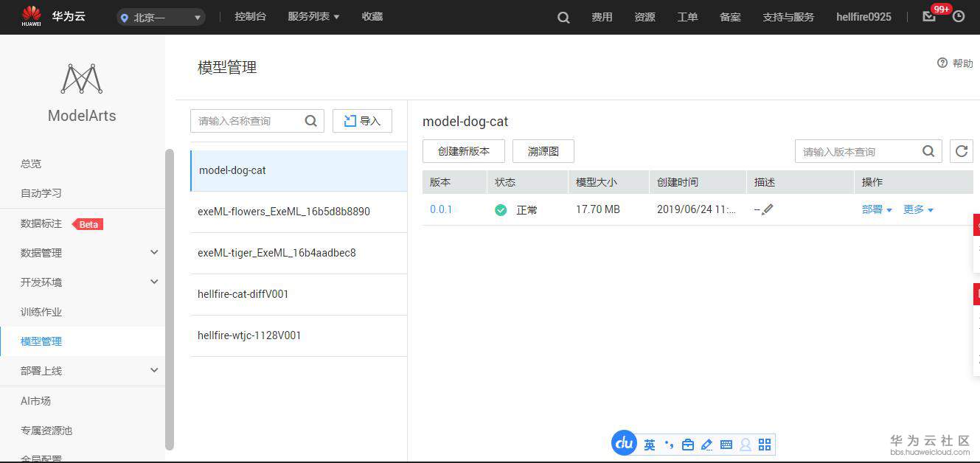Open the messages envelope icon
The width and height of the screenshot is (980, 463).
929,16
